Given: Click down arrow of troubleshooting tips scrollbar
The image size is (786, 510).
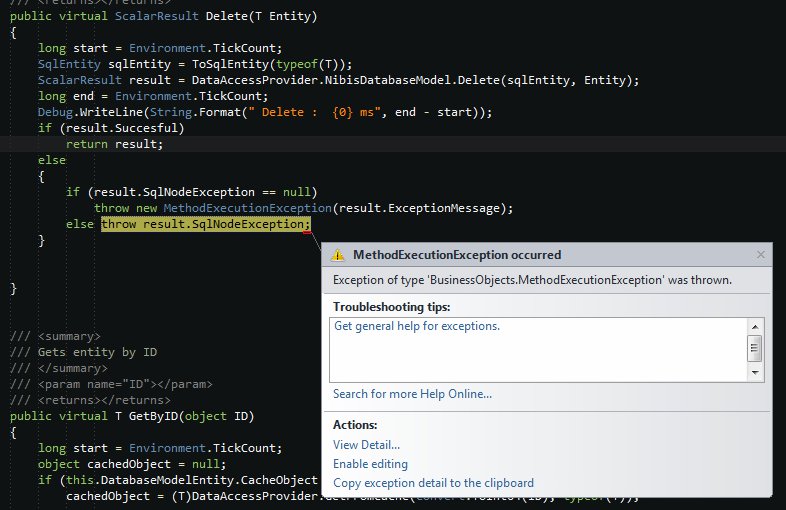Looking at the screenshot, I should [x=755, y=373].
